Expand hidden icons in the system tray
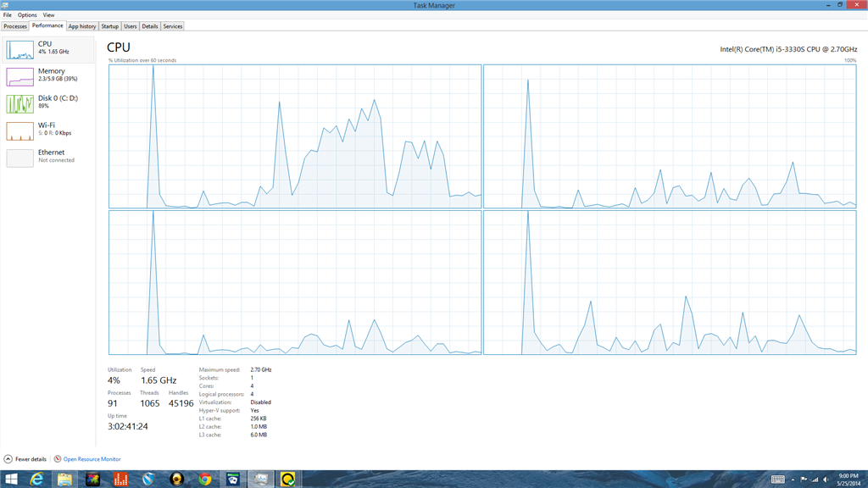Image resolution: width=868 pixels, height=488 pixels. [793, 480]
